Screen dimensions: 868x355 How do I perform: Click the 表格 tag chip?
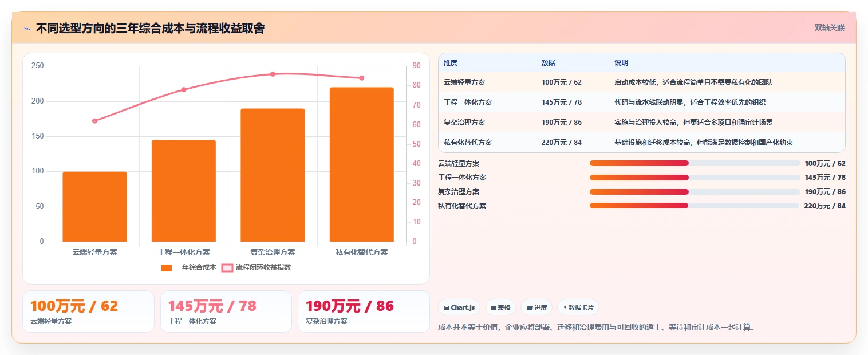pos(500,307)
